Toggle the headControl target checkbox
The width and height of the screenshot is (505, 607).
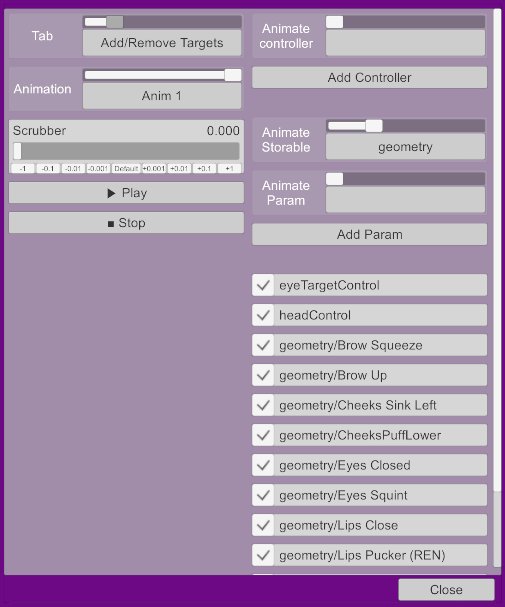point(263,315)
